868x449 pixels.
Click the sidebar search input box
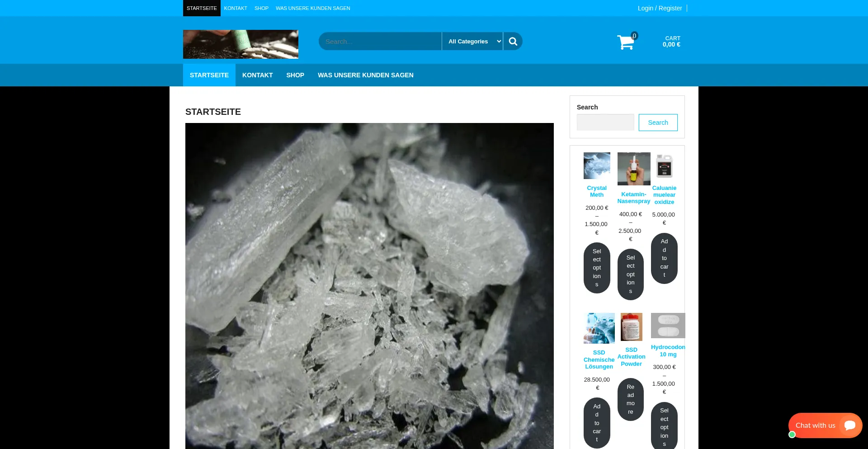pos(605,123)
